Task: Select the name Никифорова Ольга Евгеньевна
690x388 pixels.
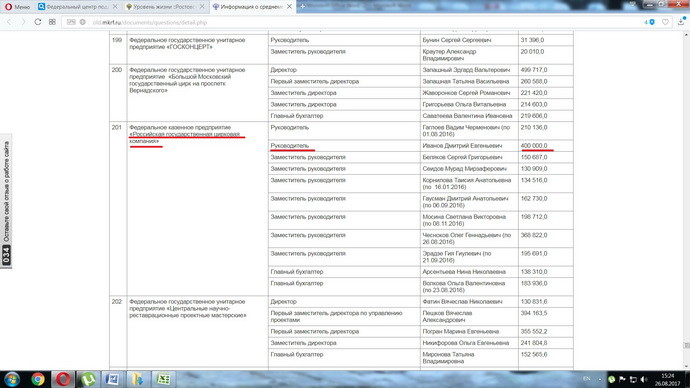Action: pos(466,343)
